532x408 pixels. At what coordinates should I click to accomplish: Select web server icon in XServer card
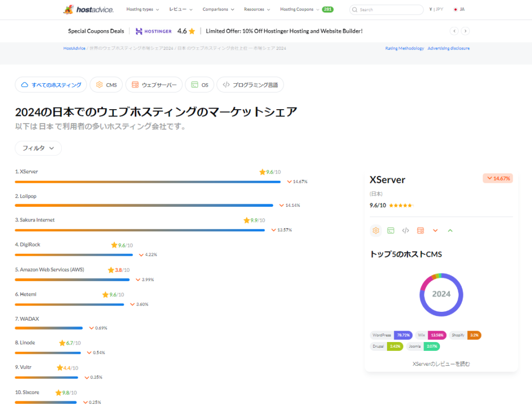coord(420,230)
